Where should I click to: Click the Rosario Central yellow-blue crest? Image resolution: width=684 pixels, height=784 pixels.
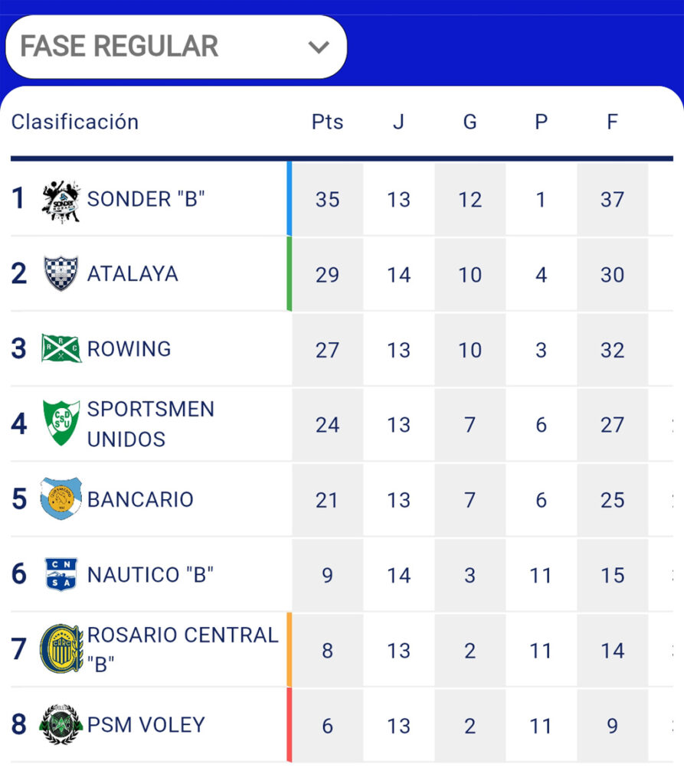(x=61, y=648)
